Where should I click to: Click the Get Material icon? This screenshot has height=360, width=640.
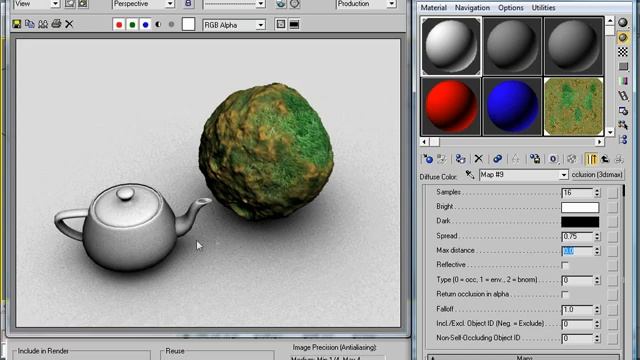428,159
